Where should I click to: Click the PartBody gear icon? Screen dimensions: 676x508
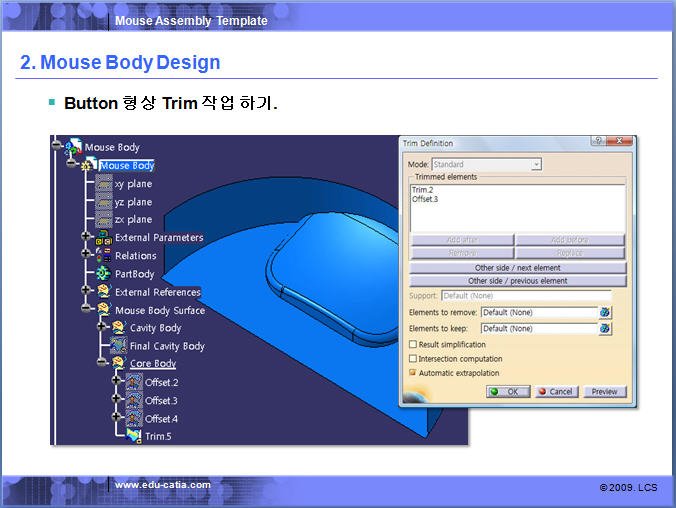[103, 273]
